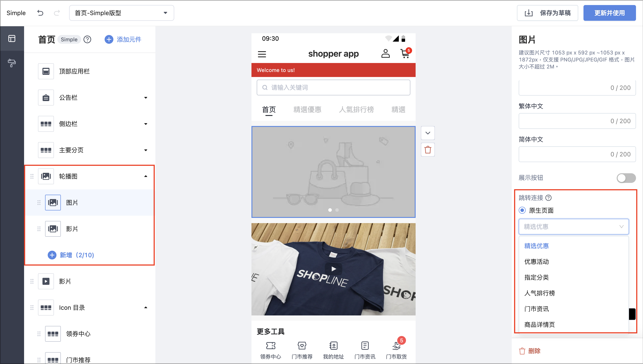Viewport: 643px width, 364px height.
Task: Collapse the 轮播图 section arrow
Action: 146,176
